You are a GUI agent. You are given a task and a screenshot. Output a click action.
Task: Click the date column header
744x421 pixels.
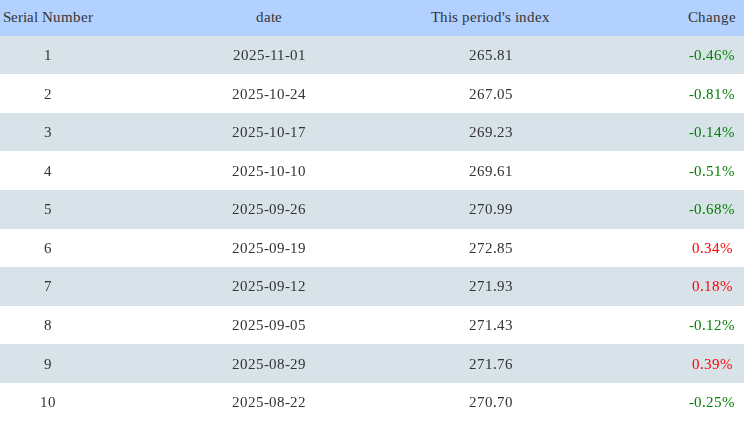coord(269,17)
